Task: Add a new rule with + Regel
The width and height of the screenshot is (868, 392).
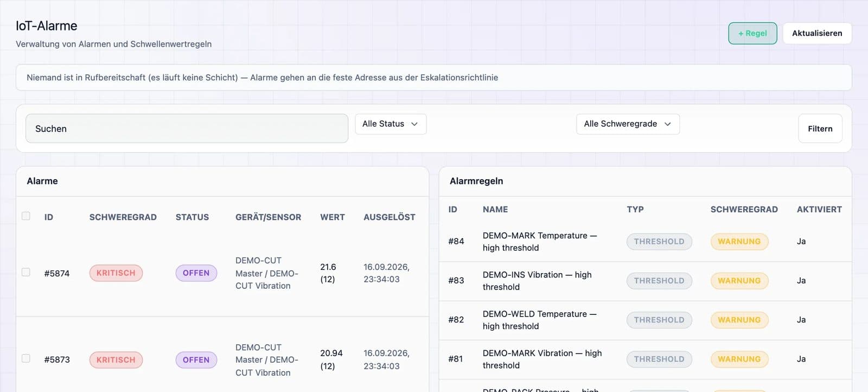Action: (752, 33)
